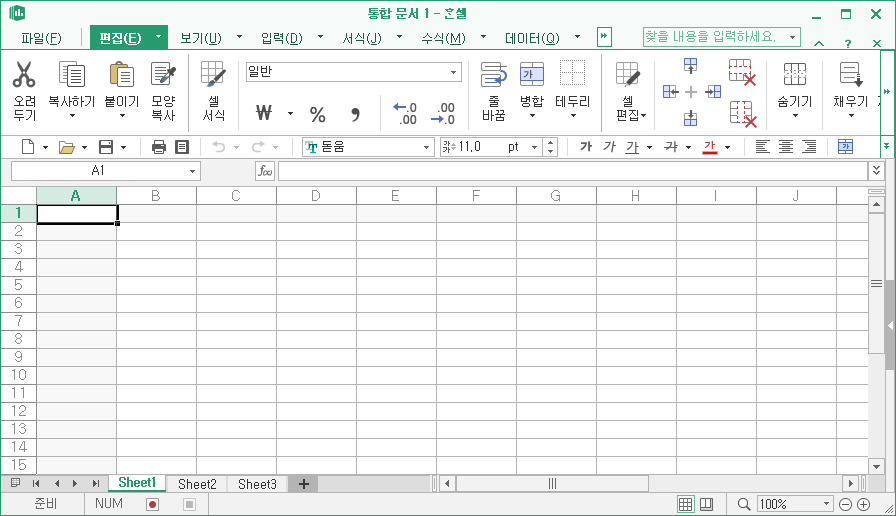Click the font size stepper arrows
Image resolution: width=896 pixels, height=516 pixels.
pyautogui.click(x=550, y=147)
